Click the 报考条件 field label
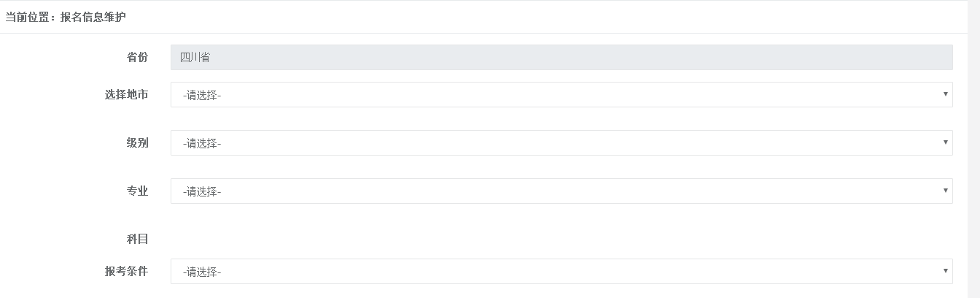 tap(127, 271)
